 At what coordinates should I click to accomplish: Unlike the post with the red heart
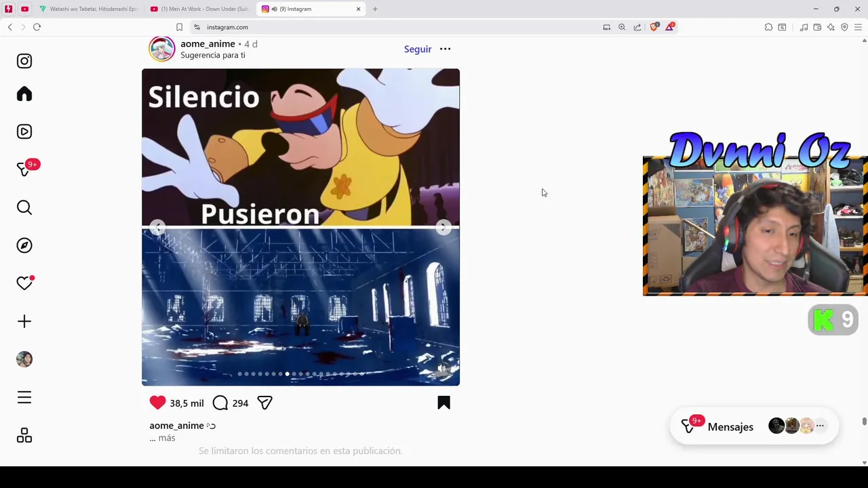157,403
